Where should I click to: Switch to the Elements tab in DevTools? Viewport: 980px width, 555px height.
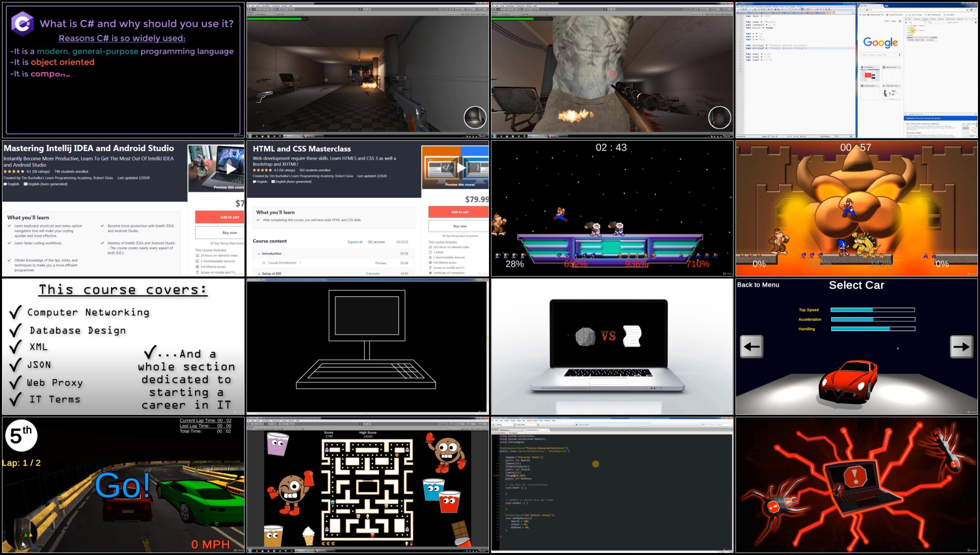tap(917, 19)
